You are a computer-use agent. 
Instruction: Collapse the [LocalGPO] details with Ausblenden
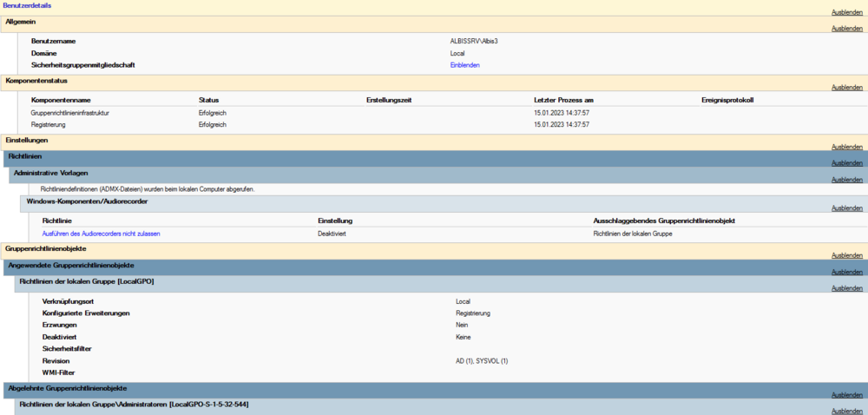pyautogui.click(x=846, y=288)
